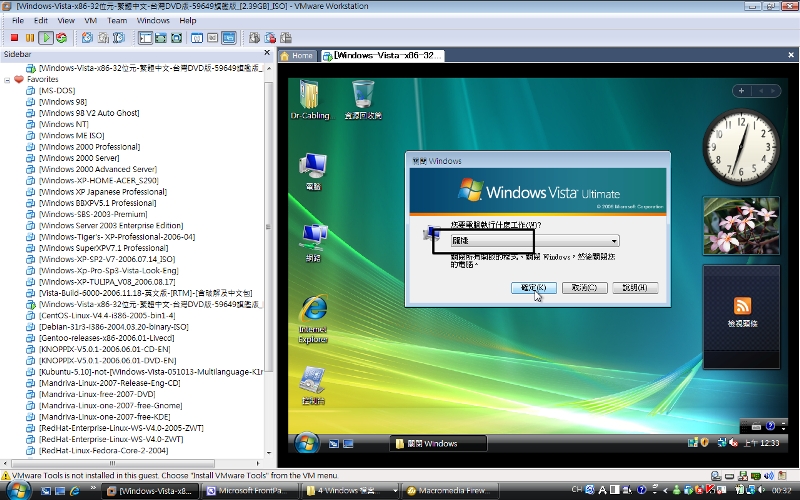Open the Team menu
Viewport: 800px width, 500px height.
click(117, 20)
